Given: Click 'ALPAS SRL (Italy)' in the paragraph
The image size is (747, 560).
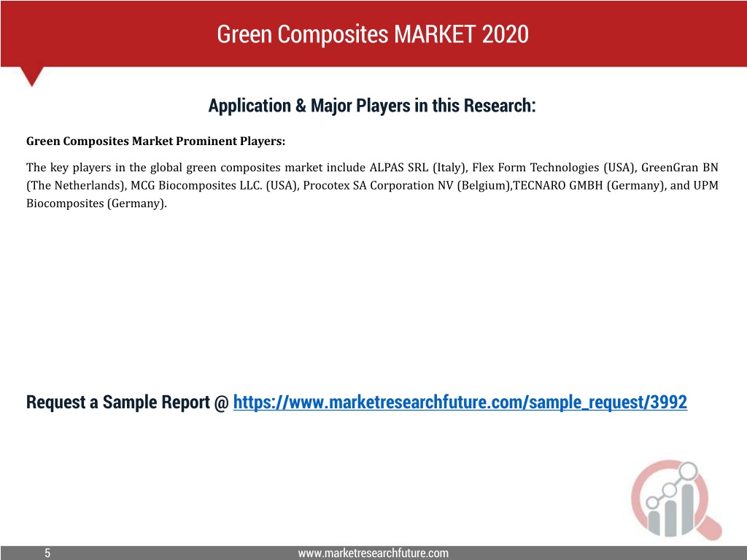Looking at the screenshot, I should point(417,168).
